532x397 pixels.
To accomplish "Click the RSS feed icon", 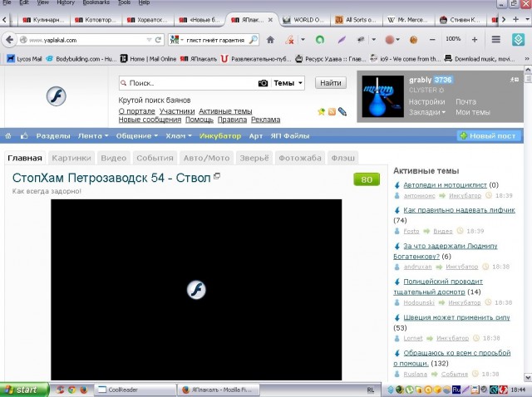I will coord(332,111).
